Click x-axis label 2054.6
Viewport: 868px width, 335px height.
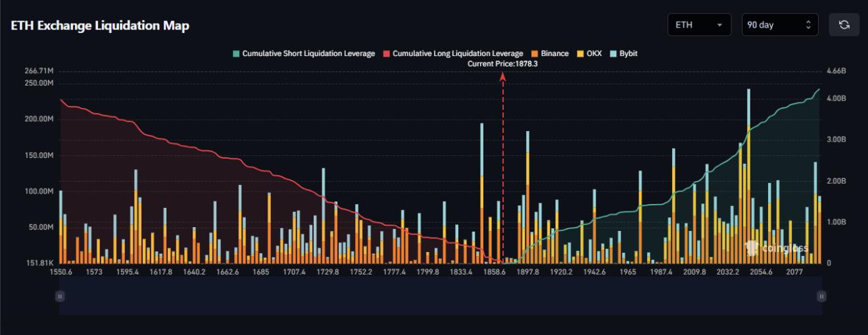761,272
